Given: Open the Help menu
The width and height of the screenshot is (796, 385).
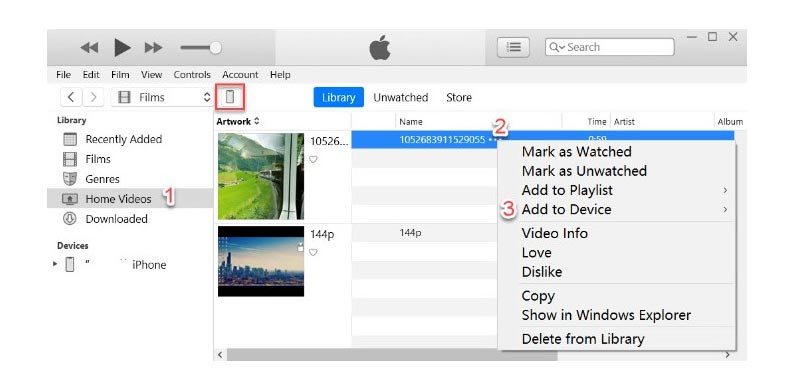Looking at the screenshot, I should (280, 75).
